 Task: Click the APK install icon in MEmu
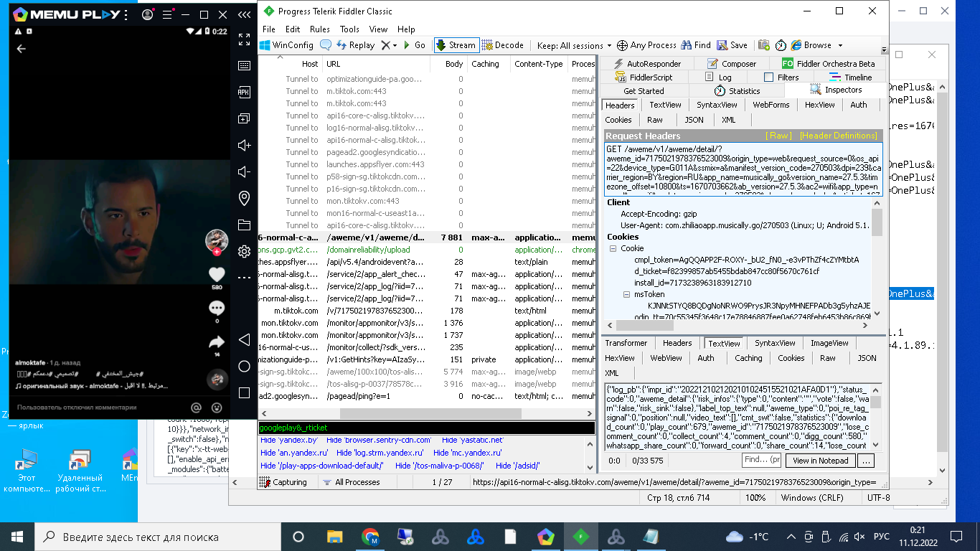[x=244, y=92]
